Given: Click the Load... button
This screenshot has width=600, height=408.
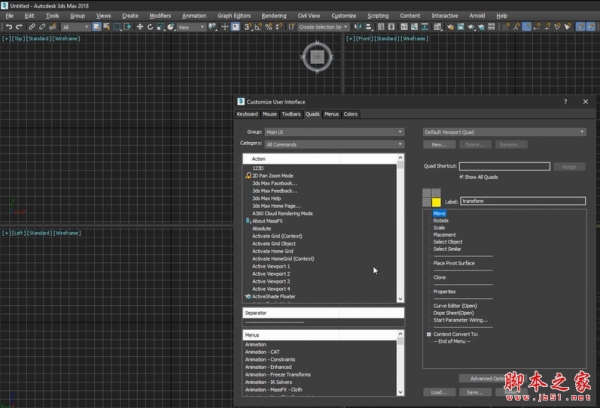Looking at the screenshot, I should point(439,392).
